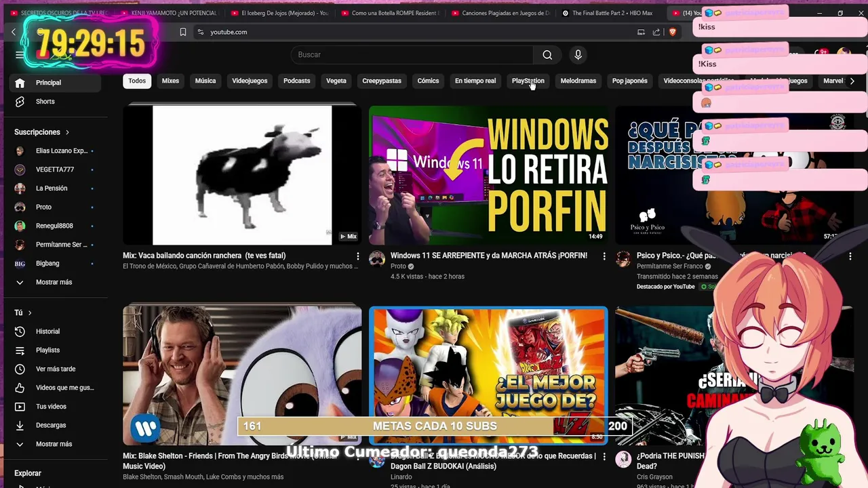This screenshot has width=868, height=488.
Task: Select the Mixes filter chip
Action: coord(170,81)
